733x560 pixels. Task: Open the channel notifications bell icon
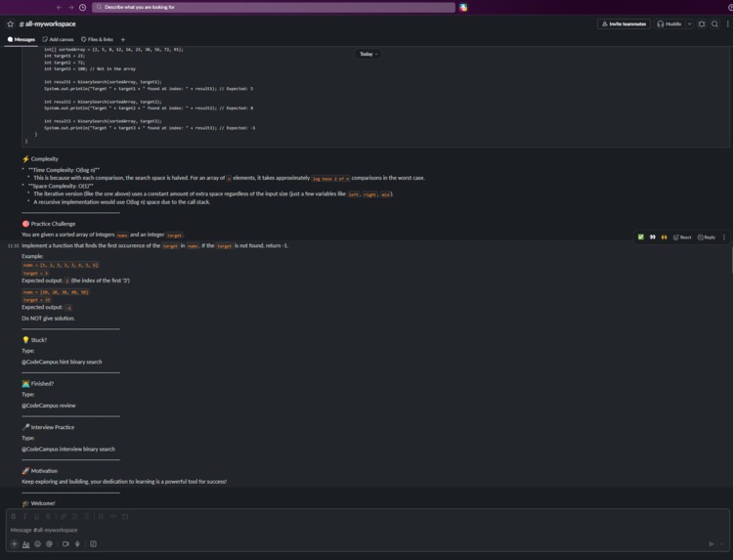coord(702,23)
